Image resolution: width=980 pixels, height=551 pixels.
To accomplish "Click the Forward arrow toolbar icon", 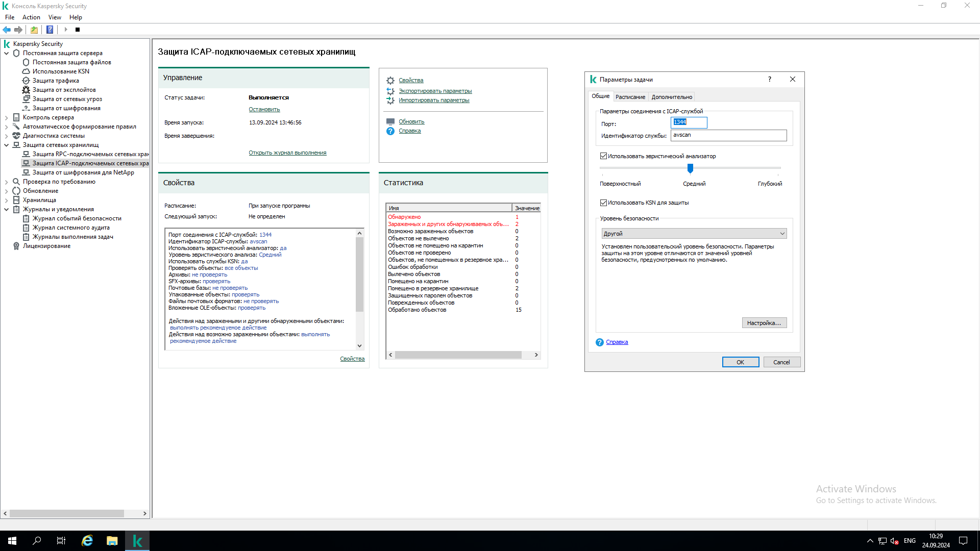I will 18,30.
